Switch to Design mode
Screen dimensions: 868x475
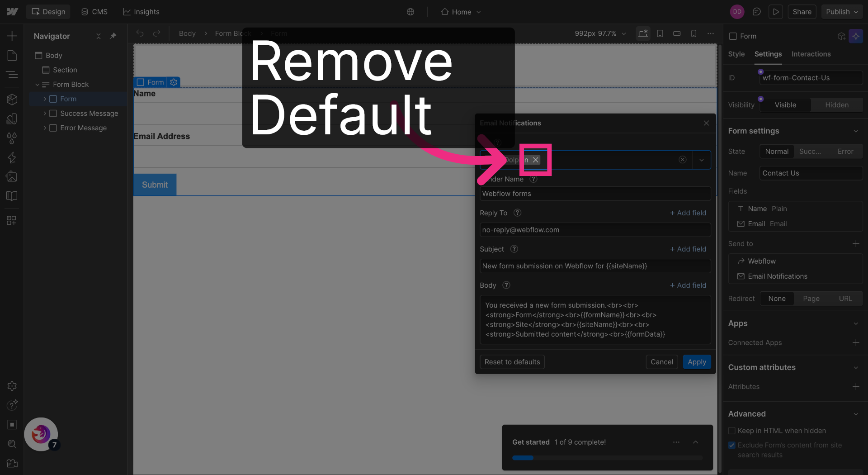(48, 12)
